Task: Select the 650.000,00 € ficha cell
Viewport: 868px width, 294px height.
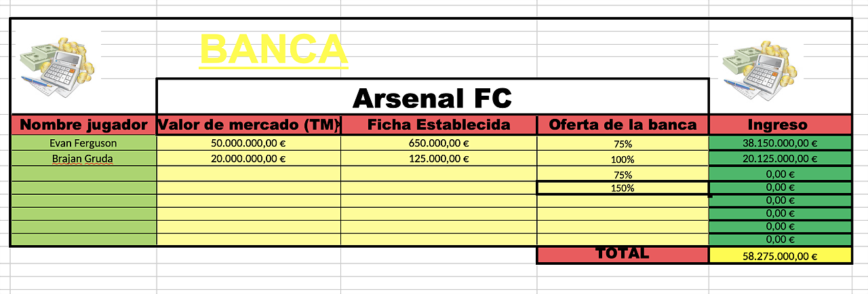Action: point(439,143)
